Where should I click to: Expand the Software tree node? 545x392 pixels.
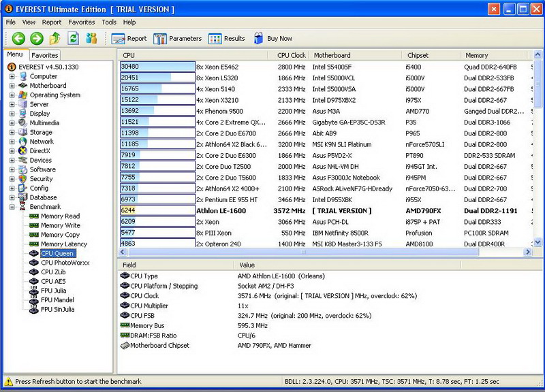tap(12, 169)
